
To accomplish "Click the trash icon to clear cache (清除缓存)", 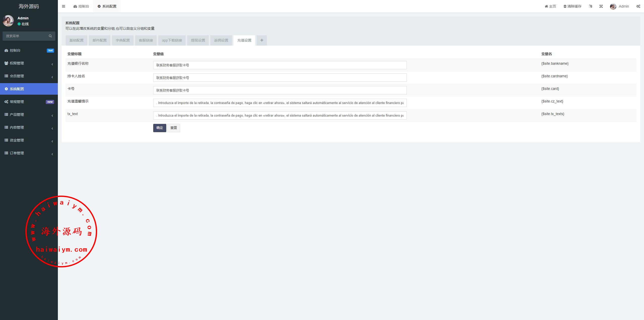I will point(565,6).
